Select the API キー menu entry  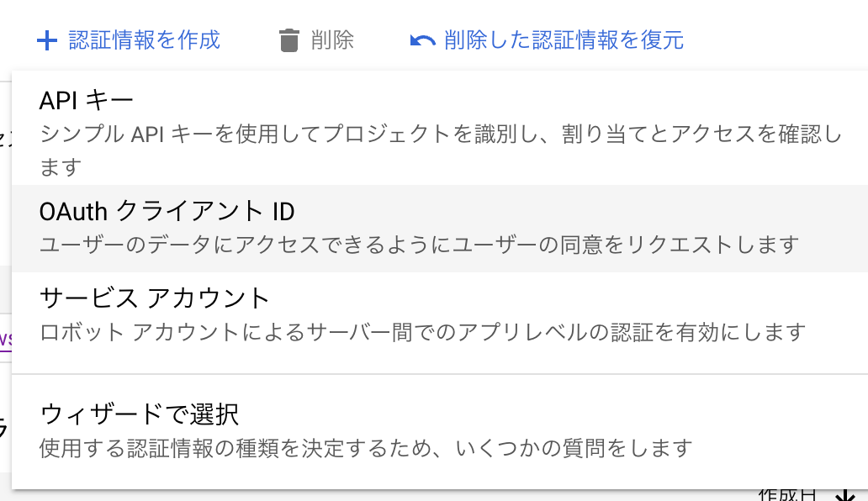86,101
